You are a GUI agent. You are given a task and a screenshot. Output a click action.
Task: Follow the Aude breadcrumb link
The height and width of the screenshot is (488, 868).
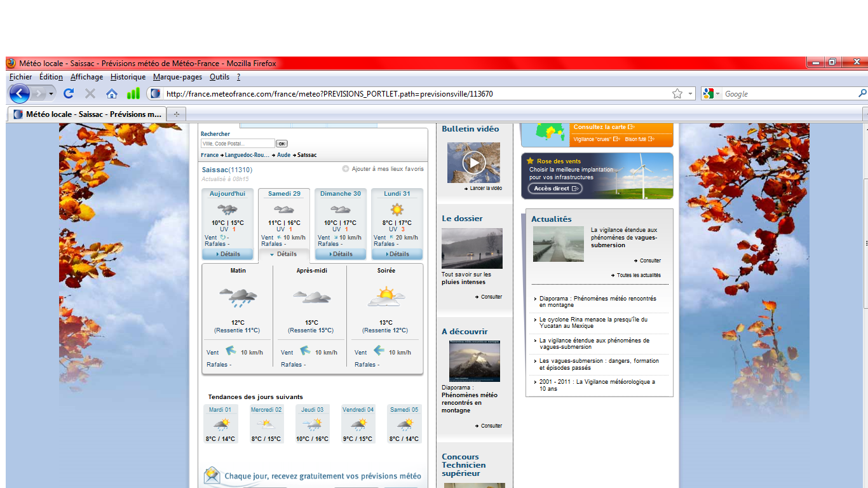(283, 155)
